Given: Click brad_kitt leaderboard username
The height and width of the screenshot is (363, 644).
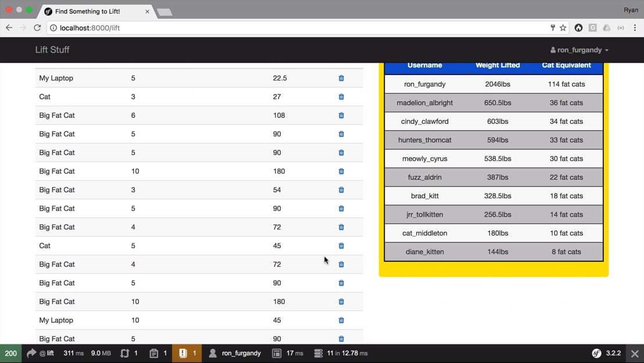Looking at the screenshot, I should (x=425, y=196).
